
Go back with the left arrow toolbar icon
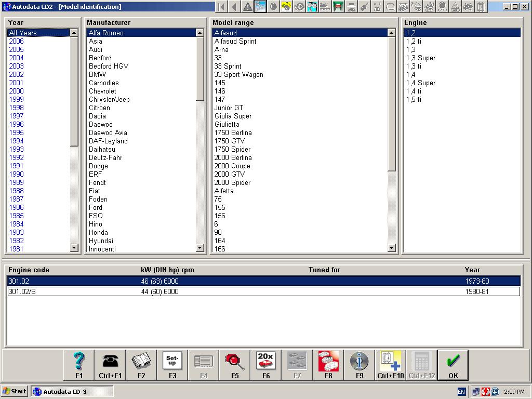click(235, 6)
